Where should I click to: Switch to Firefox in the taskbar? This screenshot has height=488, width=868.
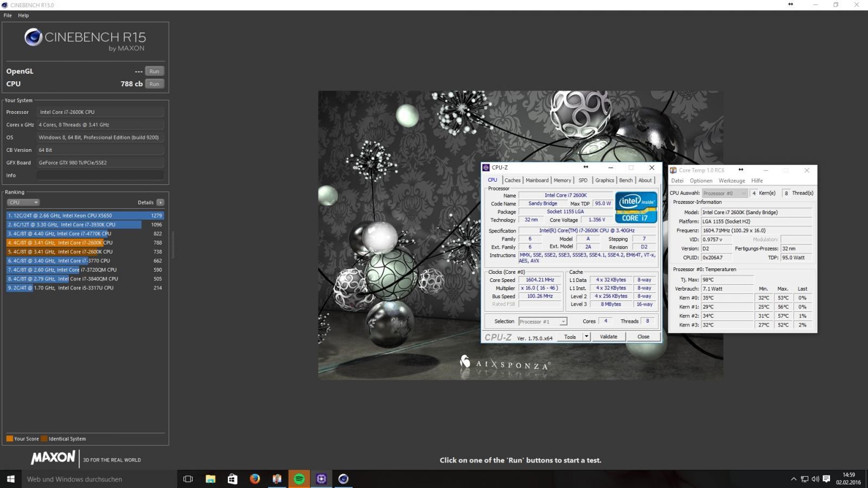(255, 479)
